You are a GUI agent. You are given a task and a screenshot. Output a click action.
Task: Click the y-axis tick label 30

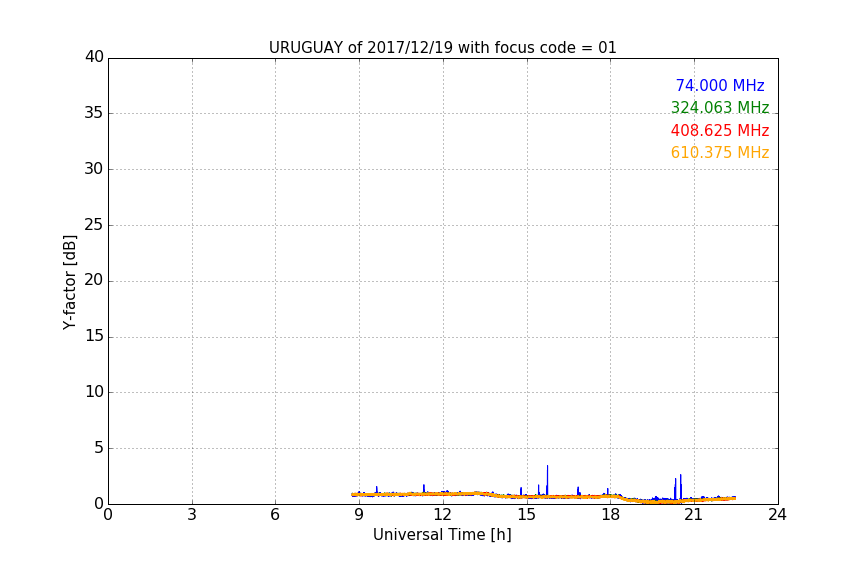[x=94, y=169]
